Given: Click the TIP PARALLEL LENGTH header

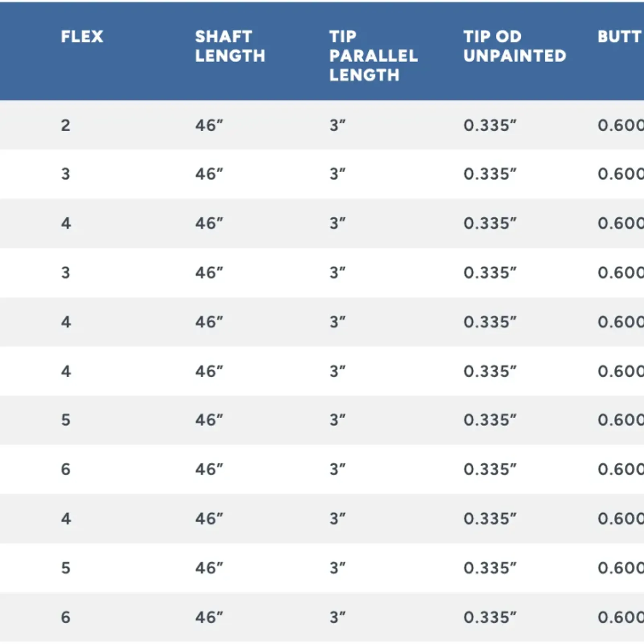Looking at the screenshot, I should click(374, 56).
